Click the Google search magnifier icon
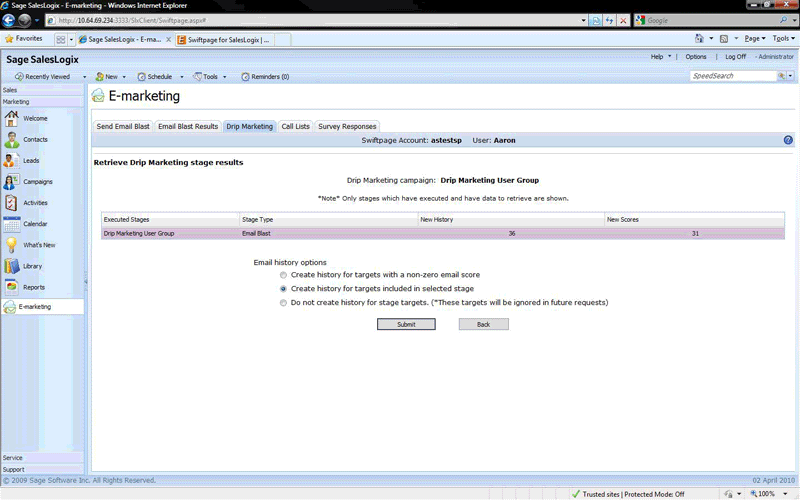The height and width of the screenshot is (500, 800). pyautogui.click(x=784, y=20)
